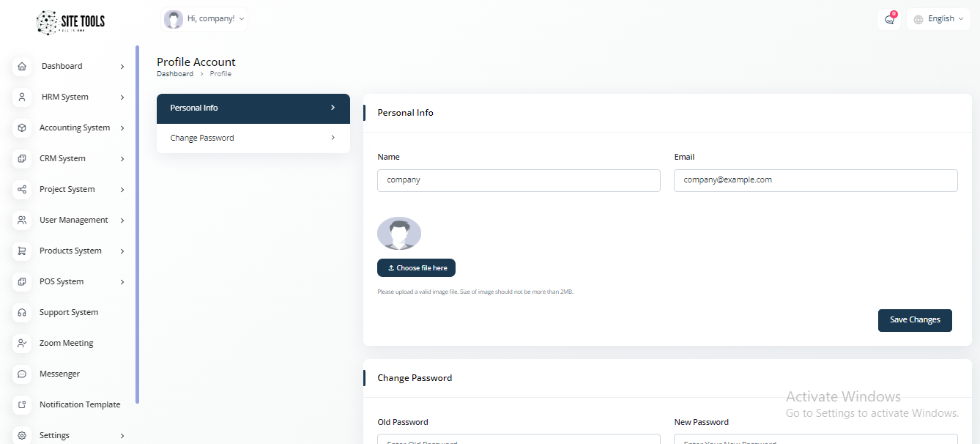980x444 pixels.
Task: Expand the CRM System chevron
Action: 122,159
